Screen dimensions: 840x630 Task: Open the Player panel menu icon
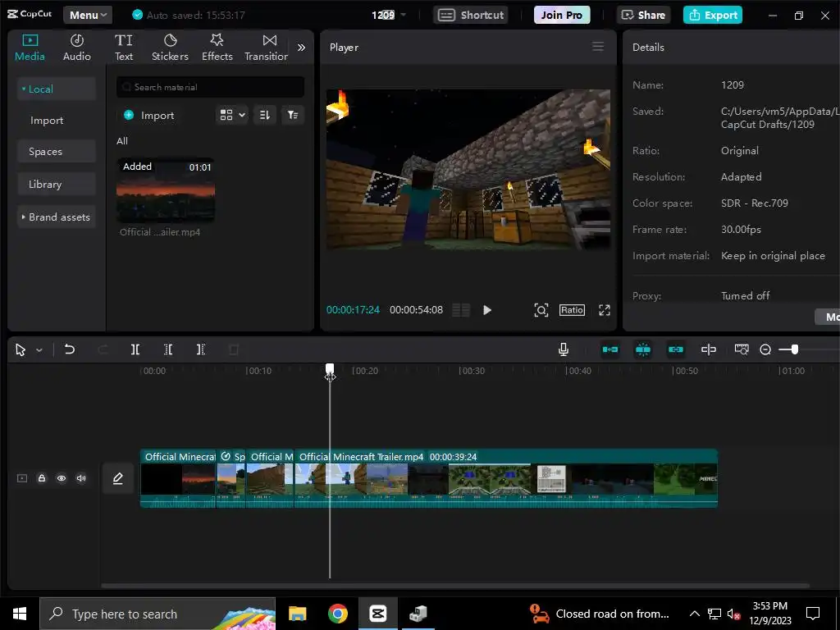coord(598,47)
